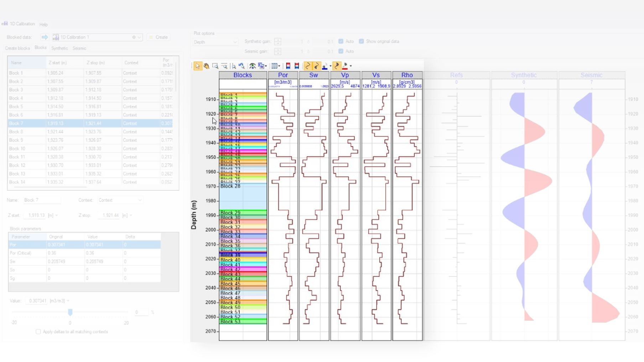Viewport: 644px width, 362px height.
Task: Toggle the filled wiggle display icon
Action: click(316, 66)
